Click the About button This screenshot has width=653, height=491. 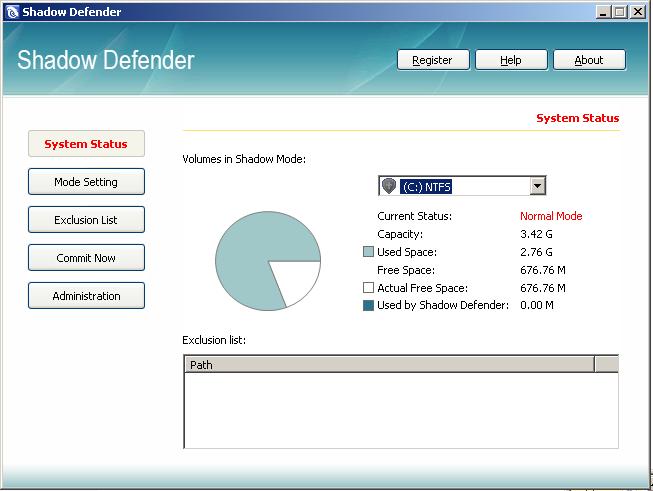click(589, 60)
